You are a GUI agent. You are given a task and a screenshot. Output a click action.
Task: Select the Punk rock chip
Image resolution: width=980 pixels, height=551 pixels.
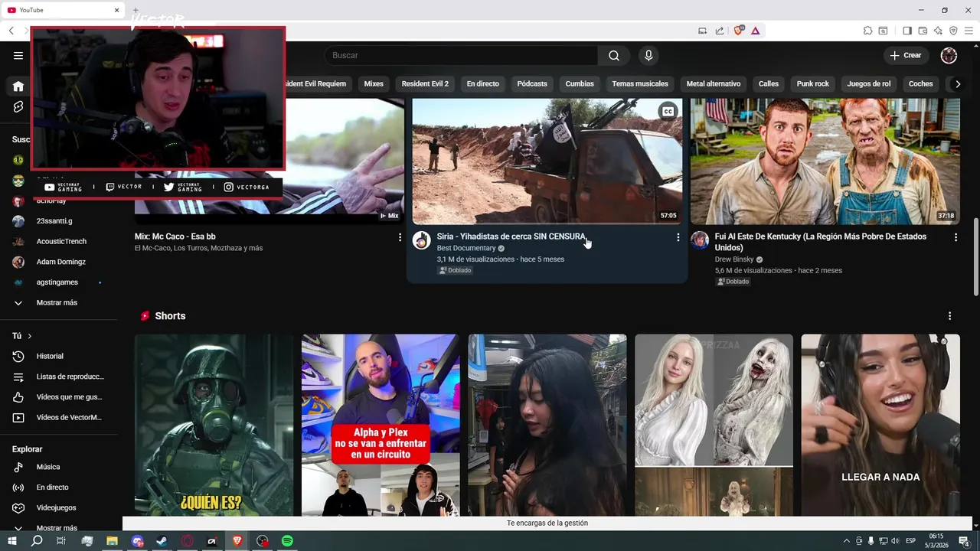coord(813,83)
